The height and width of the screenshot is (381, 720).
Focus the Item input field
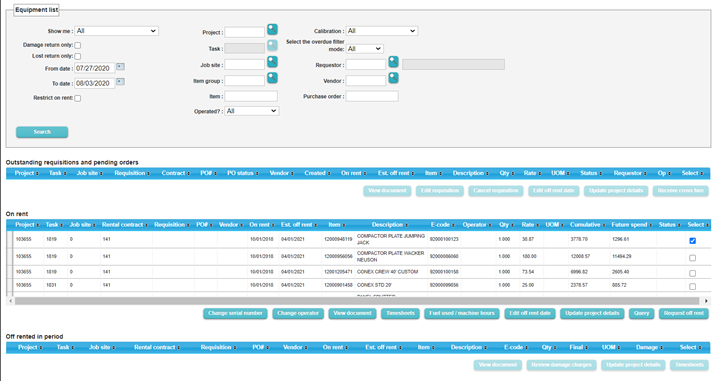[251, 96]
